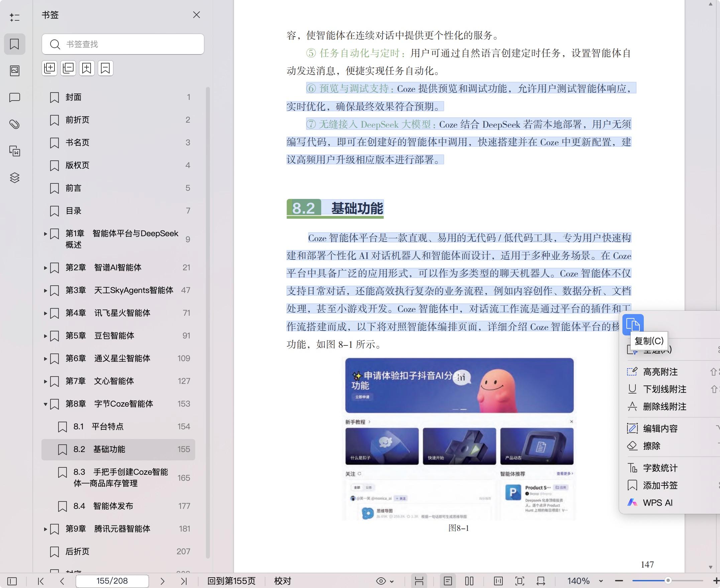Click page number field 155/208
720x588 pixels.
(x=112, y=581)
